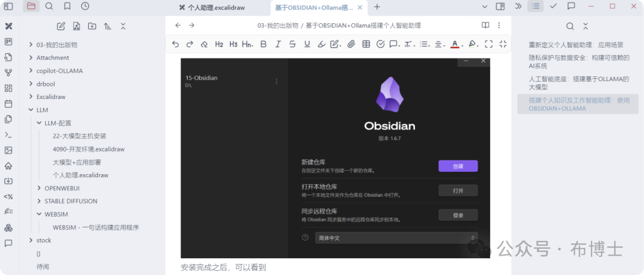Create a new canvas file
This screenshot has width=644, height=275.
76,26
